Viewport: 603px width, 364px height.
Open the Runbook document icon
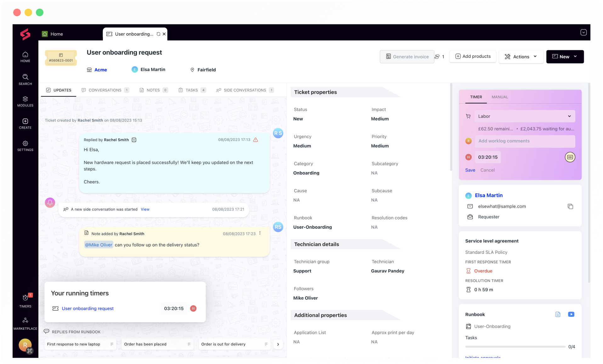(558, 314)
